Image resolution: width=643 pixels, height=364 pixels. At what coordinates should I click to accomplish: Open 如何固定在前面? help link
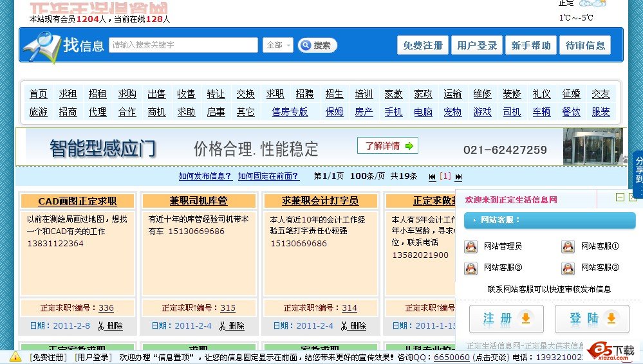click(x=268, y=176)
